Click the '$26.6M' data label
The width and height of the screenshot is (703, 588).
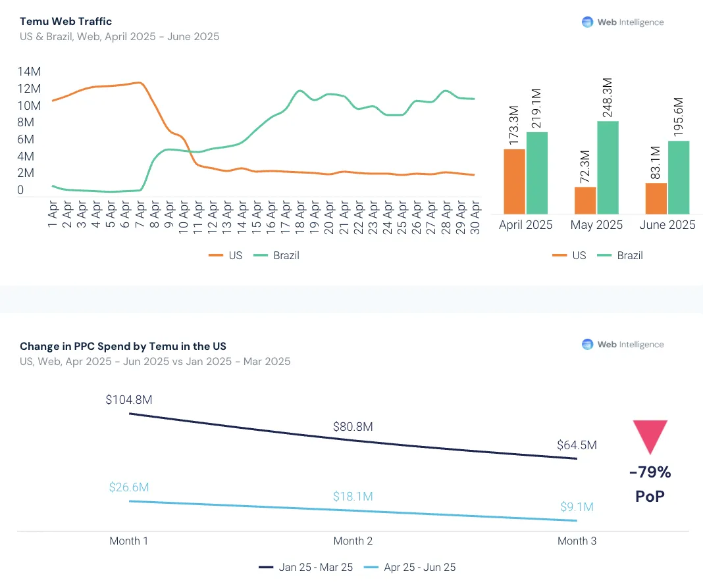129,487
